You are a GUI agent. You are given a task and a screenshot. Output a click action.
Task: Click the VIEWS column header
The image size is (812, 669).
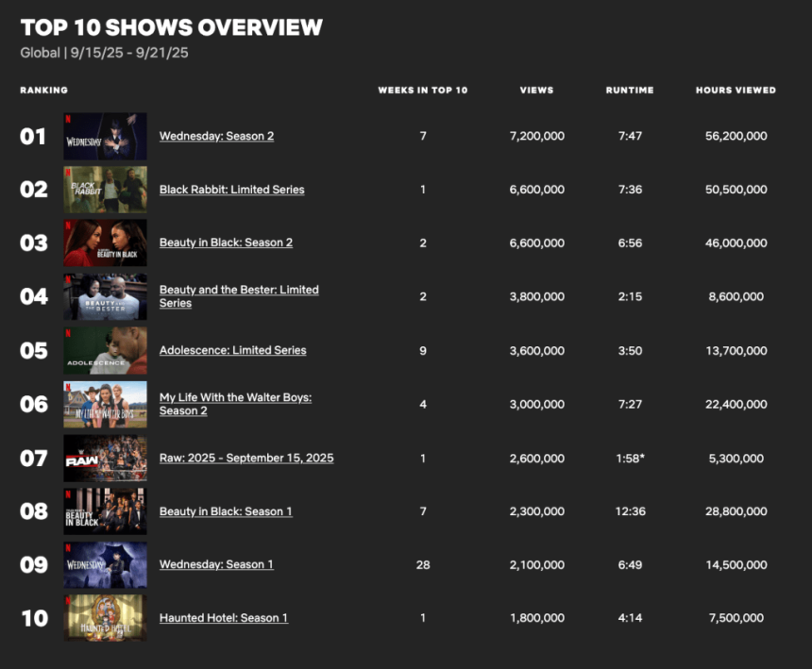pos(536,90)
